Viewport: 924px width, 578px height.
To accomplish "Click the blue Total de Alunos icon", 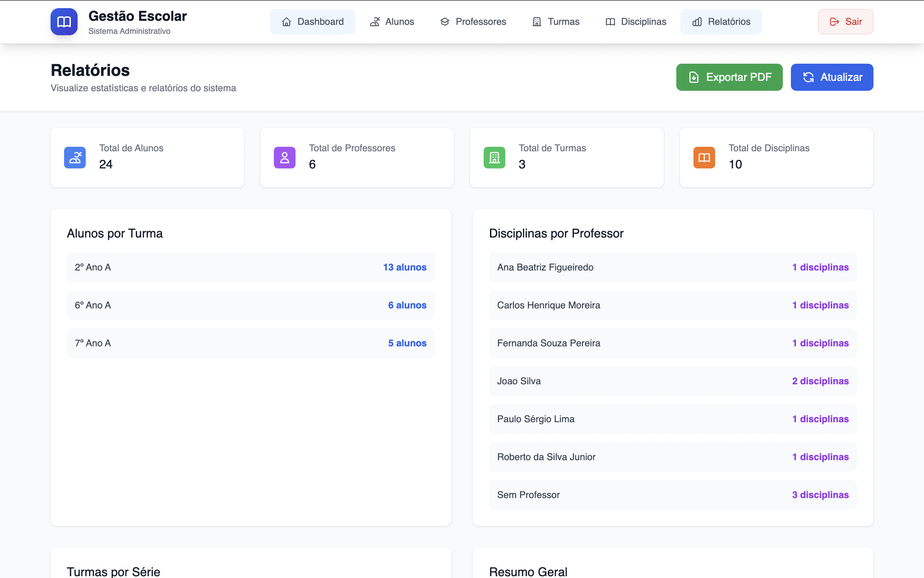I will point(75,158).
